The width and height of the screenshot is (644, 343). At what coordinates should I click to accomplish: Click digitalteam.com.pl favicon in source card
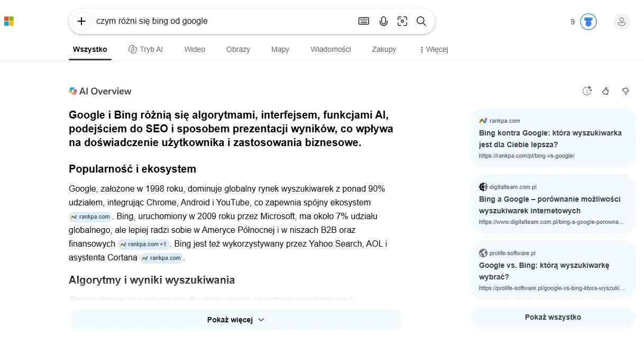[483, 187]
